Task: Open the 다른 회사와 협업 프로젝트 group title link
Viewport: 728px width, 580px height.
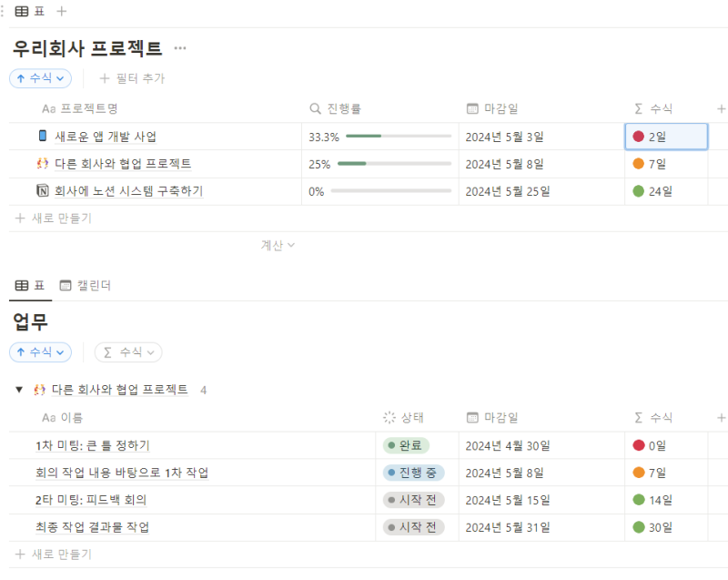Action: click(x=120, y=390)
